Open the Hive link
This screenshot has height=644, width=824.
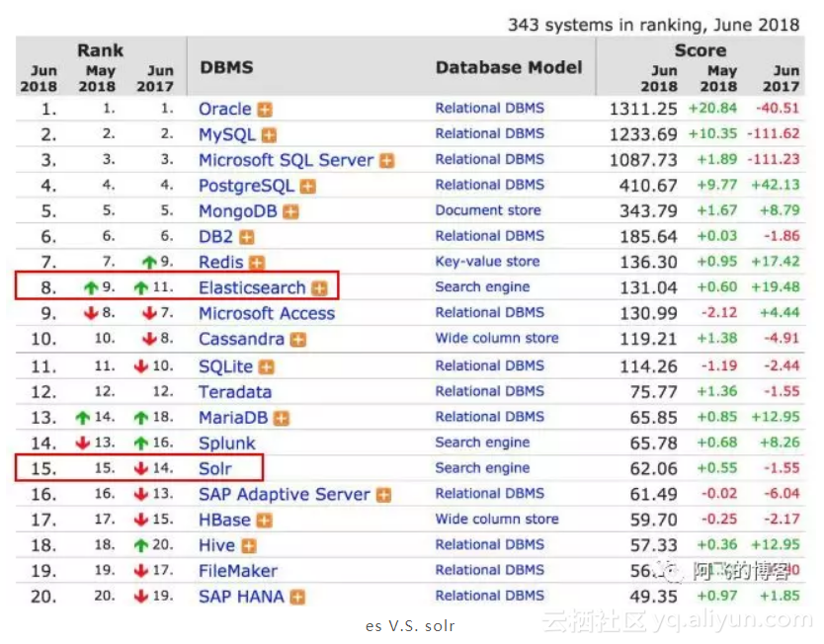216,545
